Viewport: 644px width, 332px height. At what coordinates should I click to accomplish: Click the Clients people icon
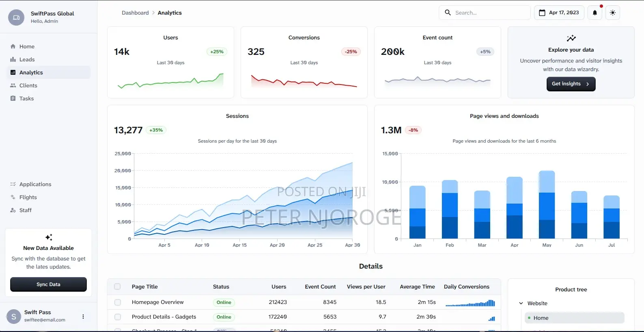pyautogui.click(x=13, y=85)
